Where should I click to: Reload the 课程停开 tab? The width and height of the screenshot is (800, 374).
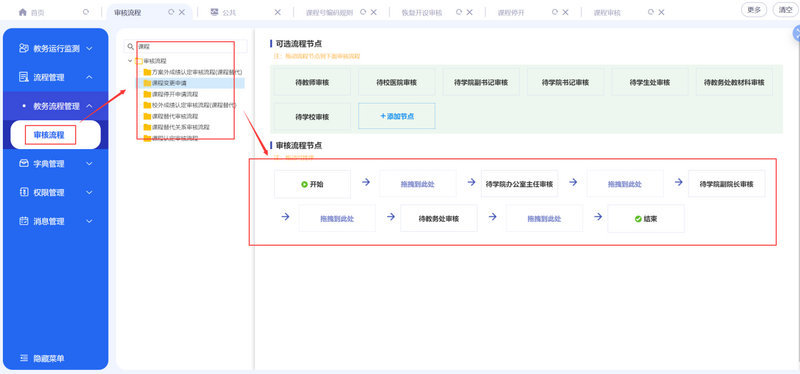point(555,12)
